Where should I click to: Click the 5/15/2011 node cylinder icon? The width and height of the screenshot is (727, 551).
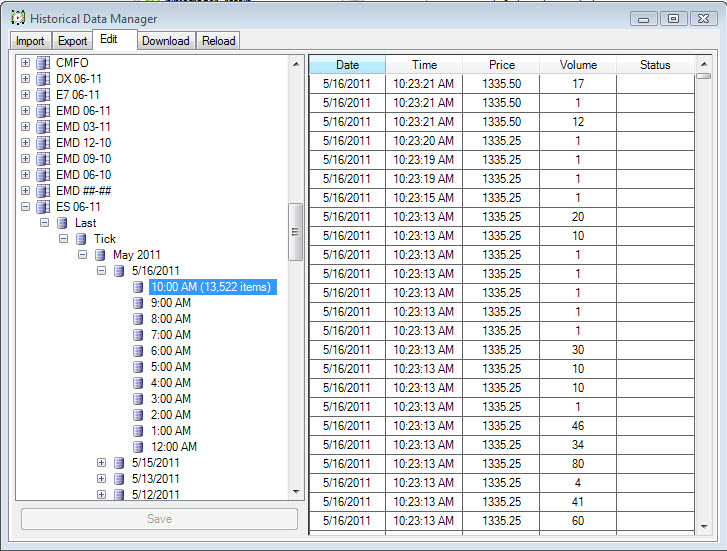click(119, 463)
